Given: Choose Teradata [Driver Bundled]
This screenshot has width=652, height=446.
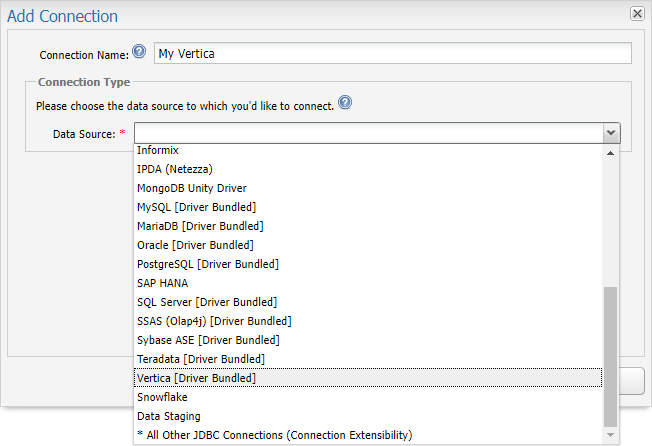Looking at the screenshot, I should click(368, 359).
